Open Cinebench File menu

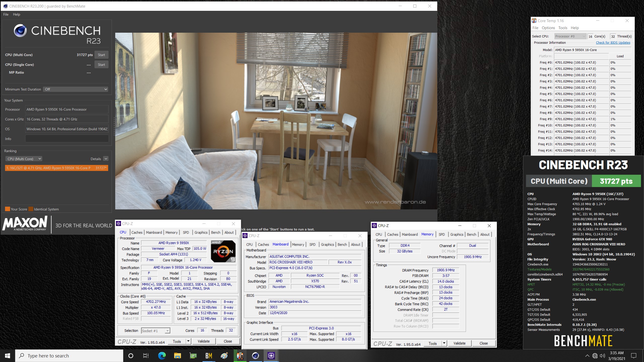pyautogui.click(x=6, y=14)
